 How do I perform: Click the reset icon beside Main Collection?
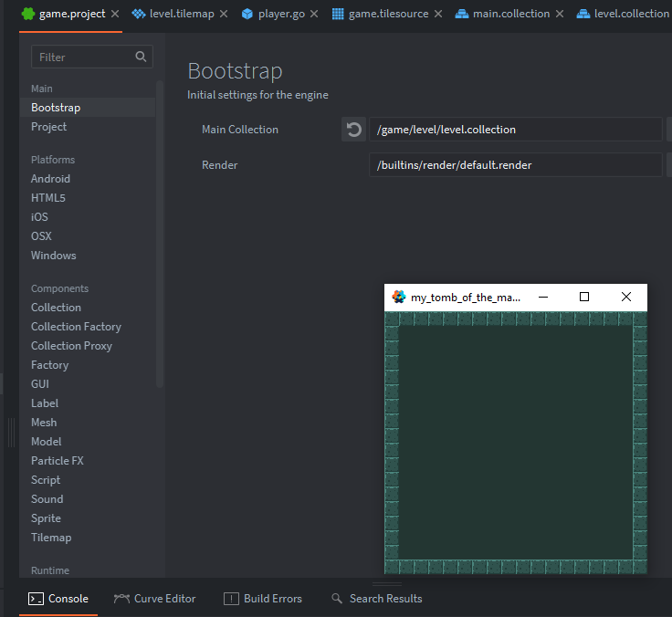click(353, 130)
